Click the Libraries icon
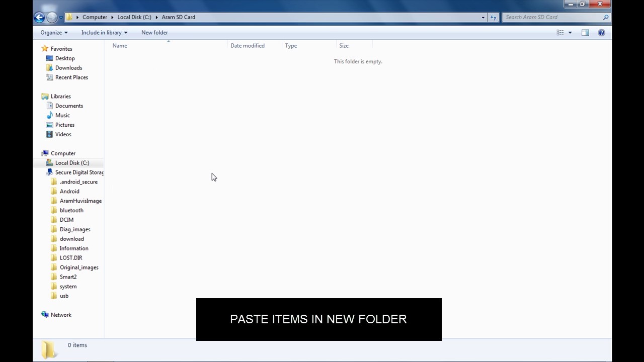 pos(45,97)
